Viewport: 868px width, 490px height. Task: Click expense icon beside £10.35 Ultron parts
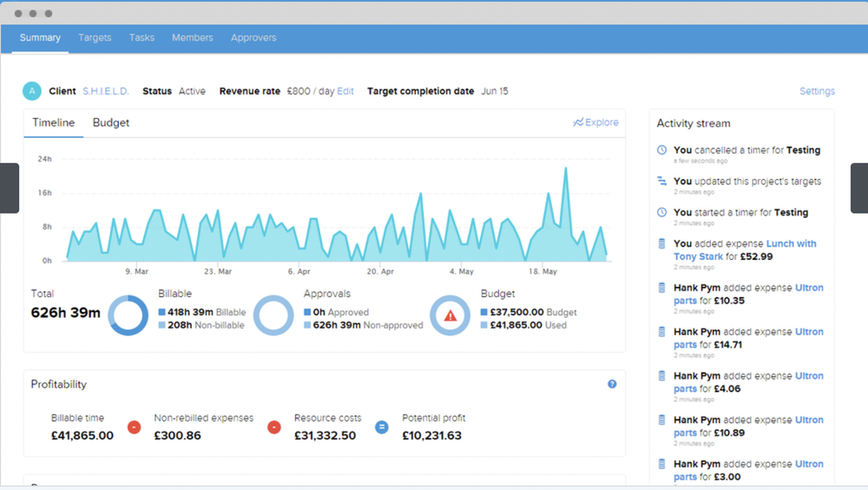point(661,288)
